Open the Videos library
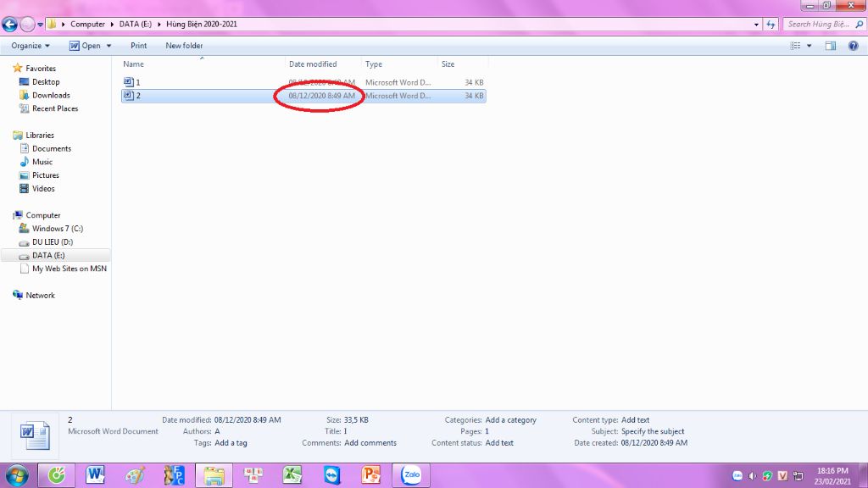The image size is (868, 488). click(43, 188)
